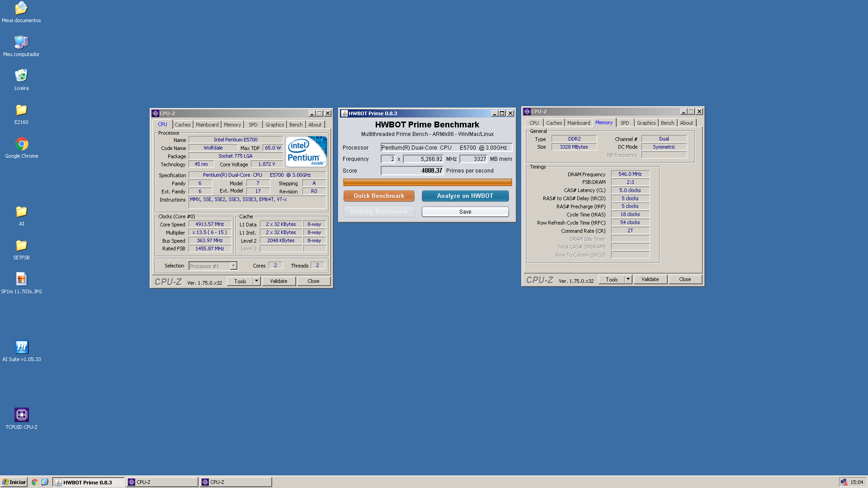Viewport: 868px width, 488px height.
Task: Click the Score field showing 4088.37
Action: coord(412,170)
